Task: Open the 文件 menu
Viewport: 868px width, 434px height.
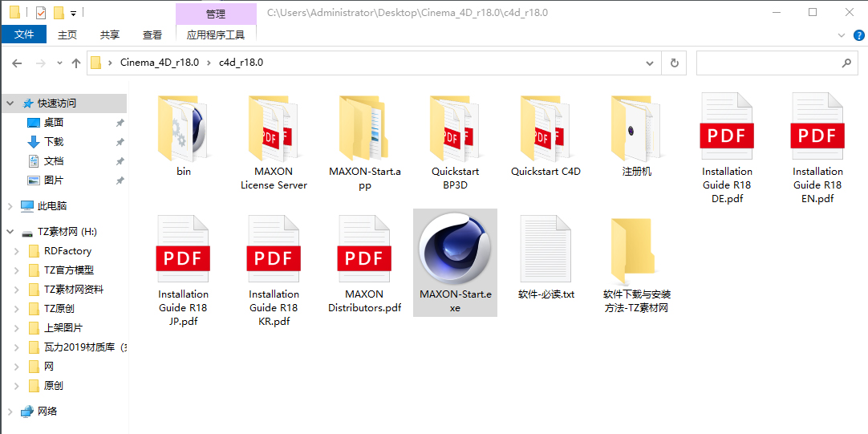Action: pos(24,34)
